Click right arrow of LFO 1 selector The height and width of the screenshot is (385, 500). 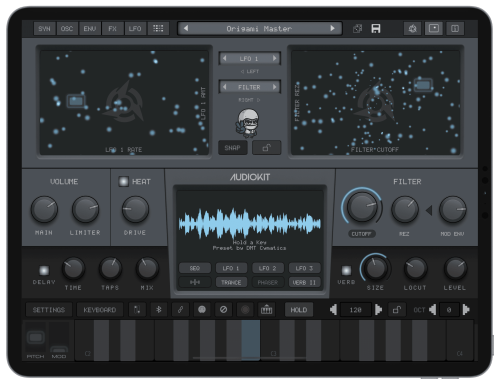click(275, 58)
